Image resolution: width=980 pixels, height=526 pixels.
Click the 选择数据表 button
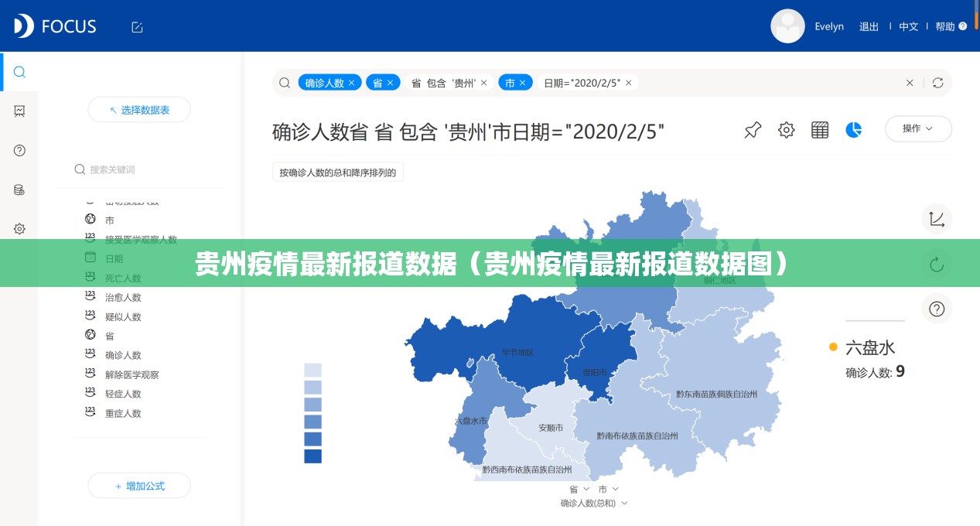tap(139, 110)
